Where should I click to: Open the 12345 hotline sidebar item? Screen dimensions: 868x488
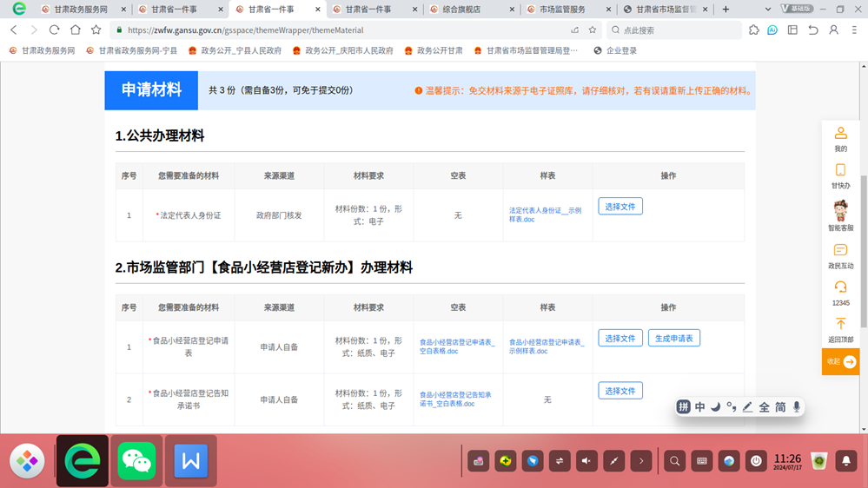840,293
